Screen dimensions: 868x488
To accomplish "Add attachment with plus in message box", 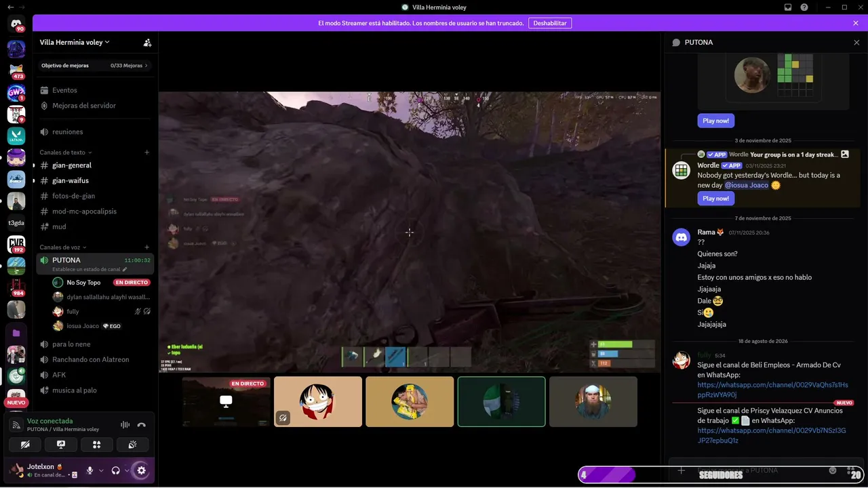I will tap(682, 470).
